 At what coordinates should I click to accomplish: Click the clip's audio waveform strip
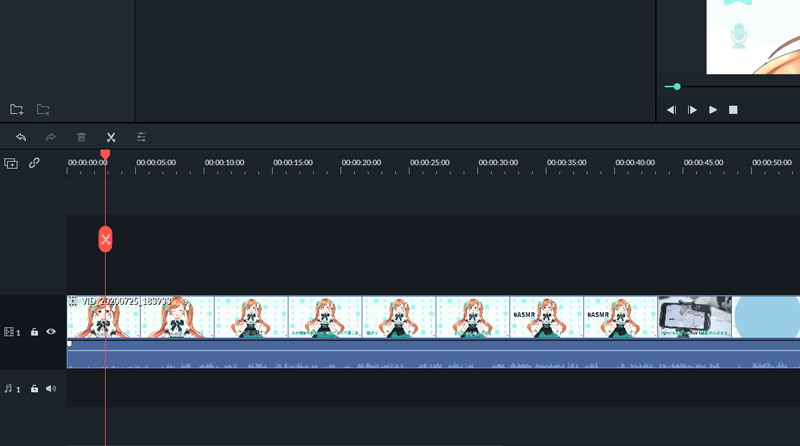[x=433, y=354]
